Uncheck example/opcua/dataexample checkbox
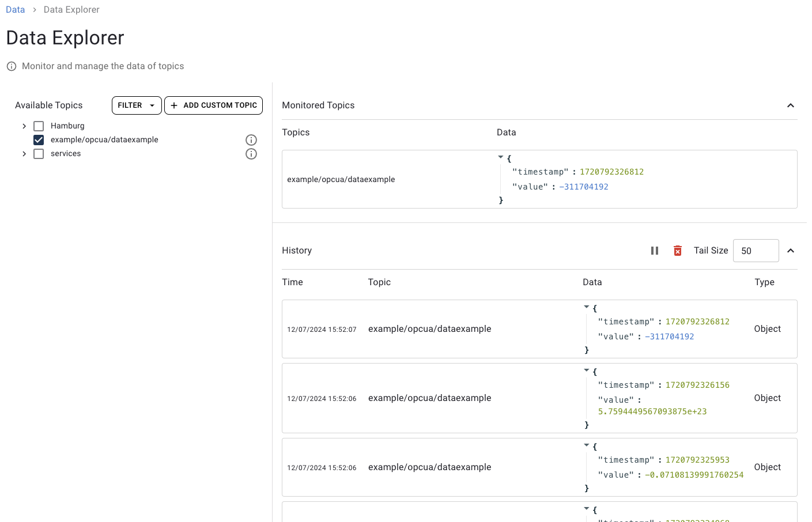This screenshot has width=812, height=522. pos(39,140)
